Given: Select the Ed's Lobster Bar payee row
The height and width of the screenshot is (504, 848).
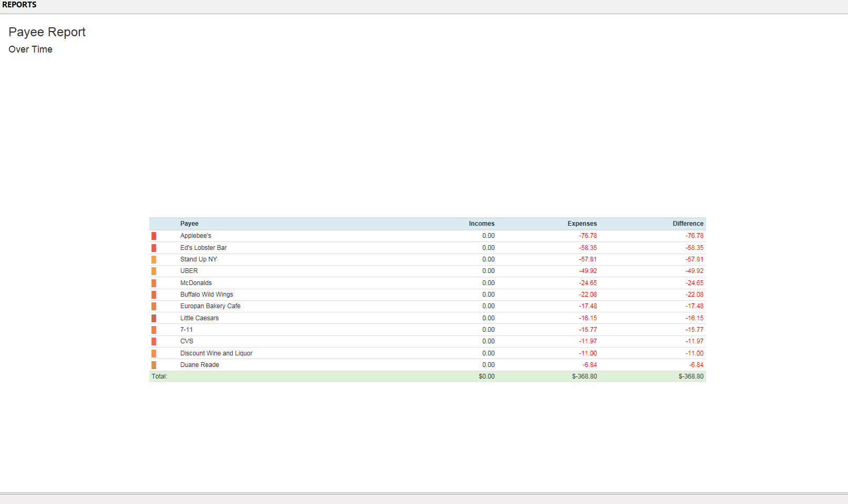Looking at the screenshot, I should tap(203, 248).
